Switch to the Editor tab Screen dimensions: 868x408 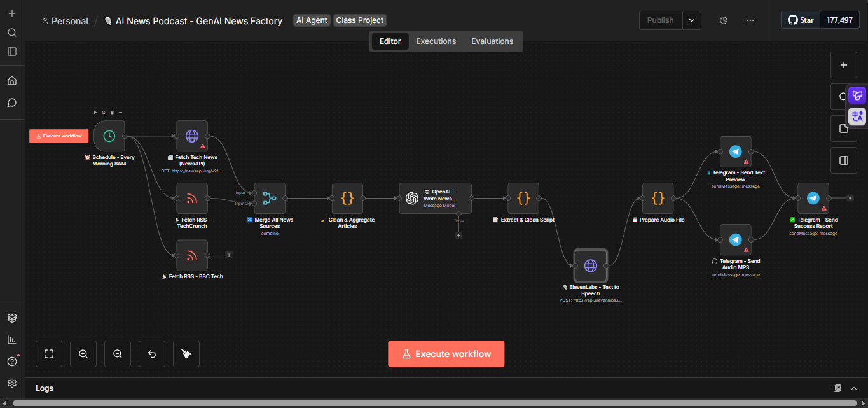coord(390,41)
